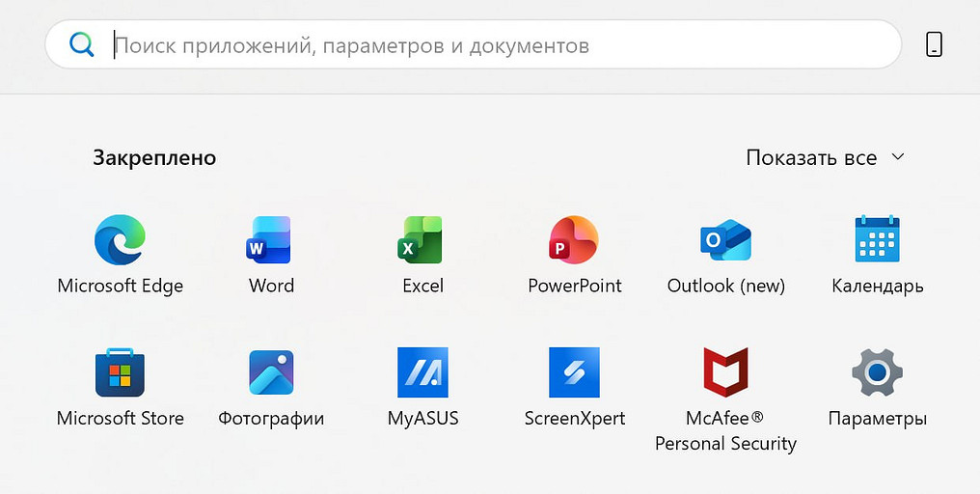
Task: Click the magnifier icon in search box
Action: 82,45
